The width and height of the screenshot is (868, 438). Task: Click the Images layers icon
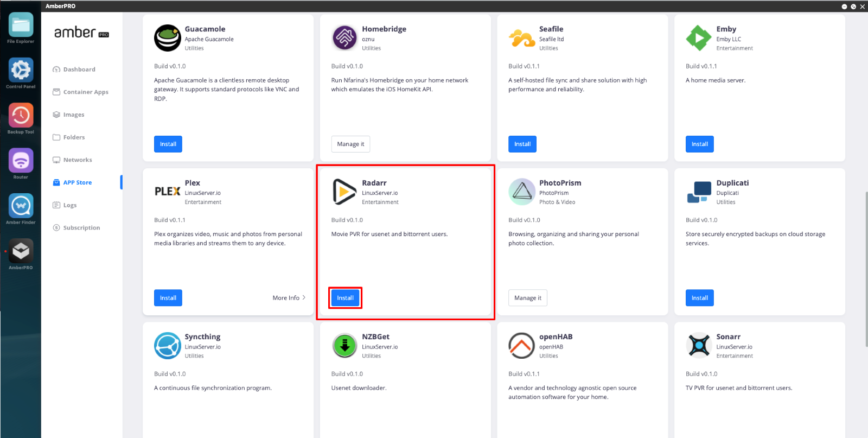[56, 115]
